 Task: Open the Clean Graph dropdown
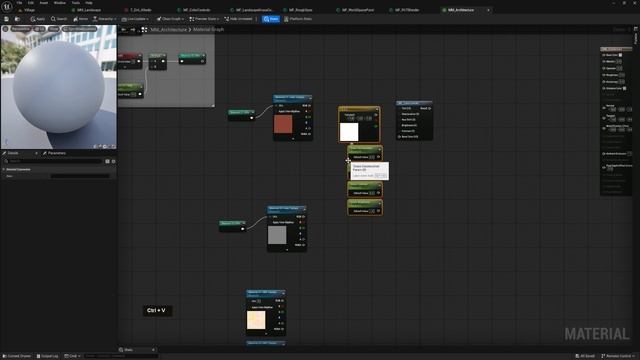(x=170, y=19)
